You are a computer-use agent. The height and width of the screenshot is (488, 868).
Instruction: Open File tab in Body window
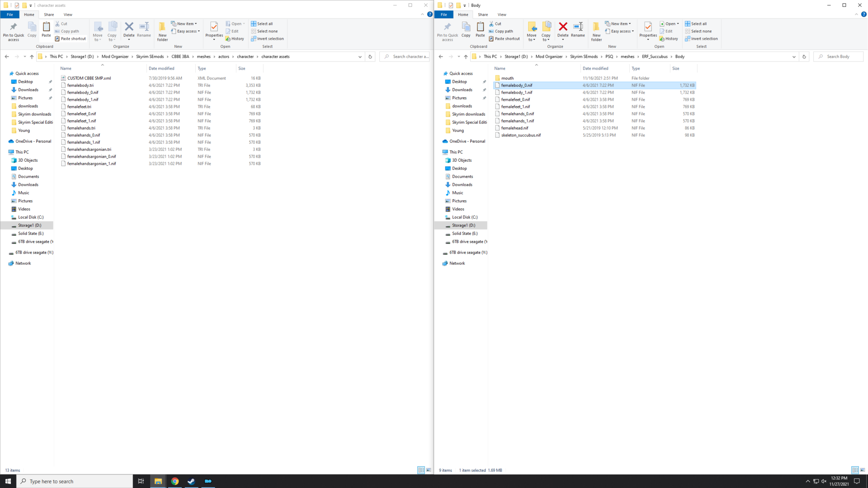pos(444,14)
